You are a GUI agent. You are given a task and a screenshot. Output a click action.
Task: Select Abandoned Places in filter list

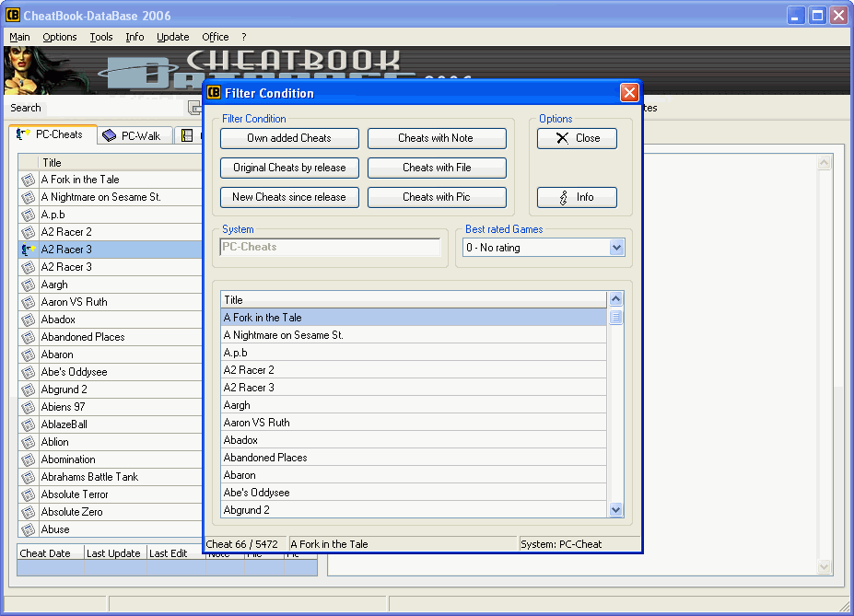(265, 458)
